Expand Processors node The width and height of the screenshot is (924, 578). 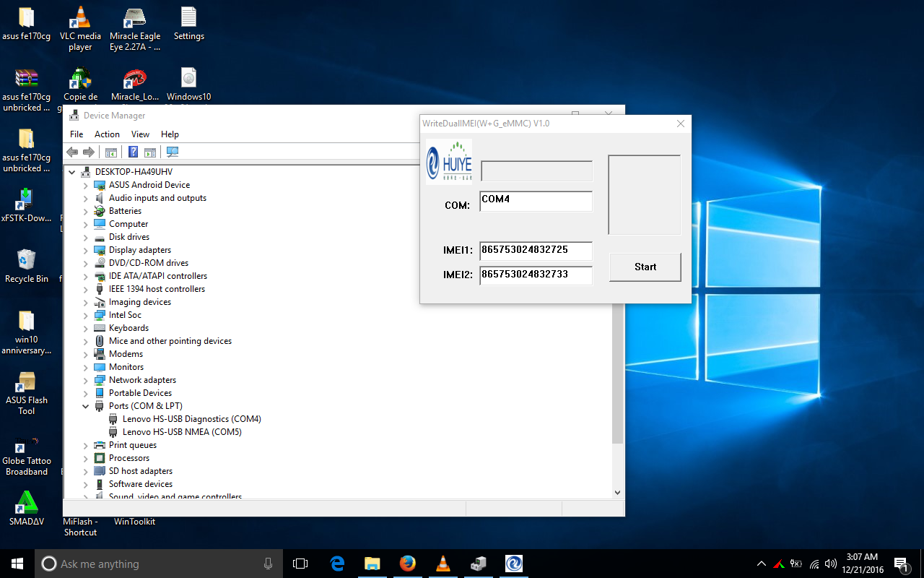pos(85,458)
